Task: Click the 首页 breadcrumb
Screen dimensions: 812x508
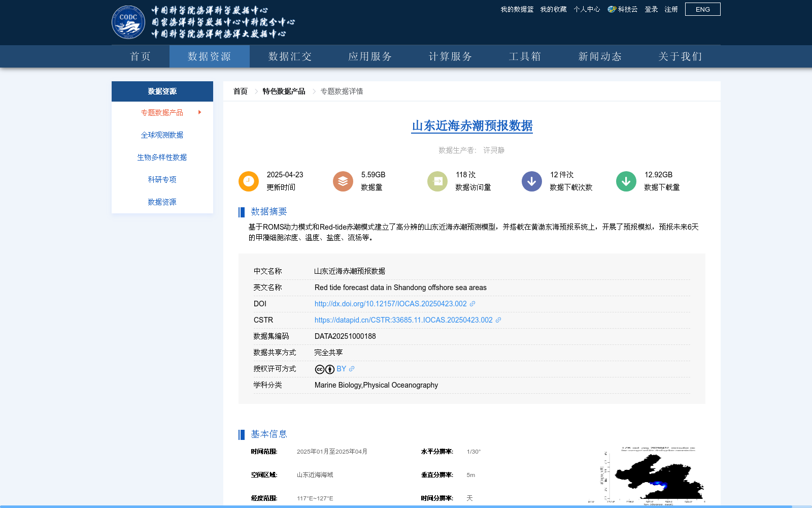Action: point(241,91)
